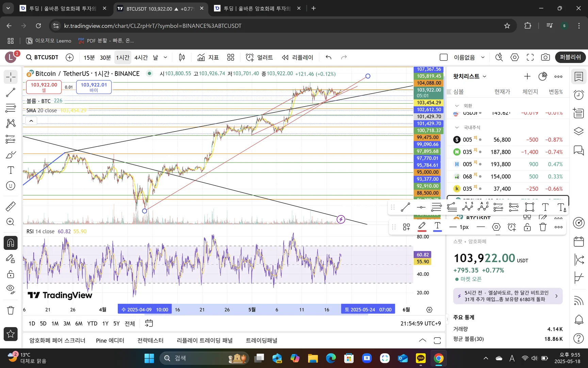Create an alert with 얼러트 button
588x368 pixels.
[x=259, y=57]
